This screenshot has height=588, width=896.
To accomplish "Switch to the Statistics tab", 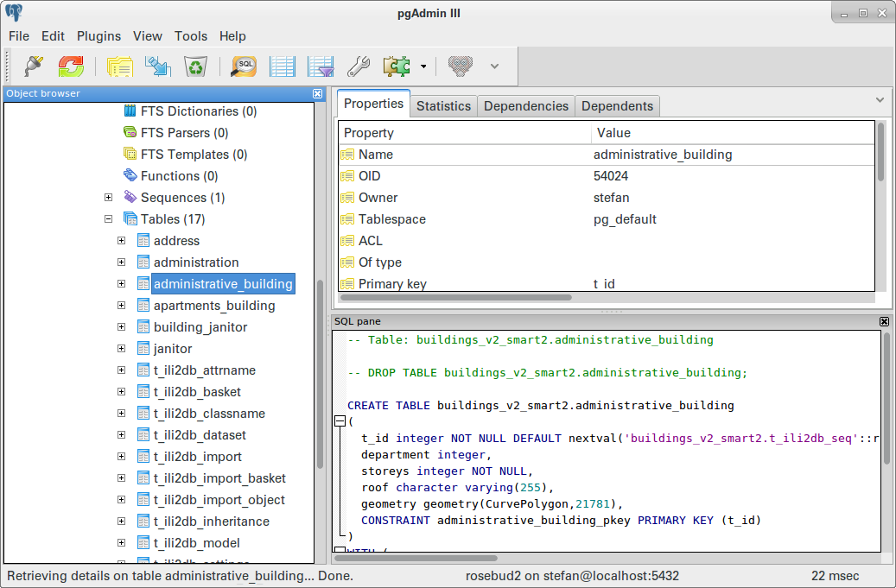I will click(x=443, y=106).
